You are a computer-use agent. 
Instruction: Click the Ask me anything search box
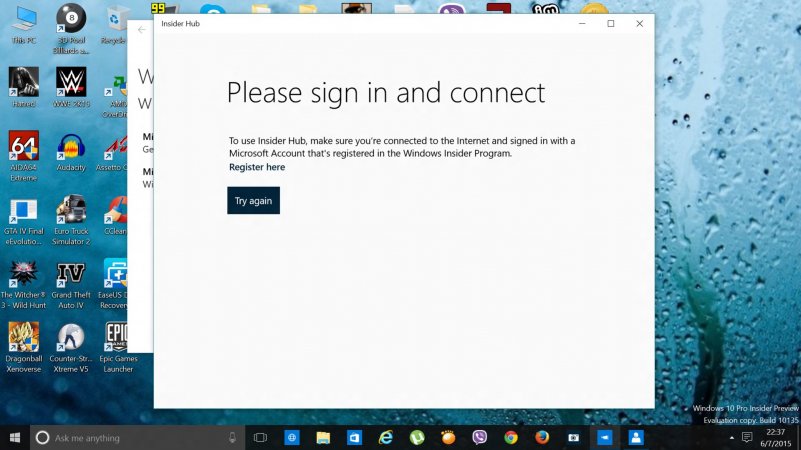[x=137, y=438]
